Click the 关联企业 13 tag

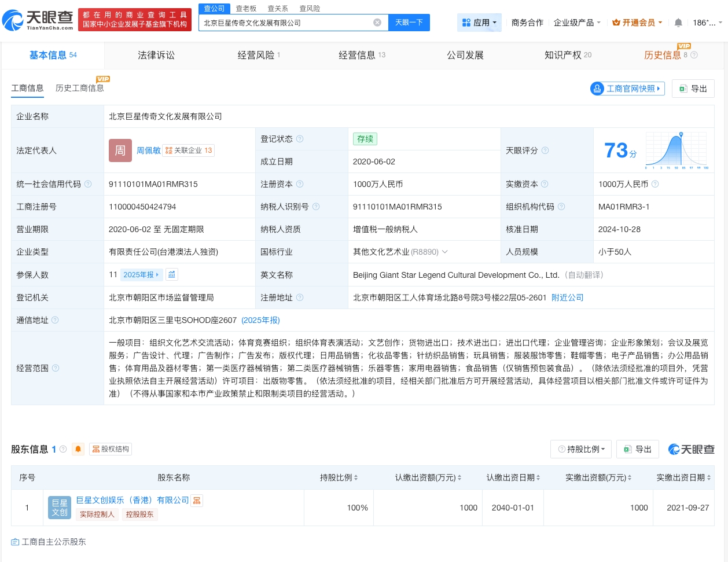pos(189,150)
